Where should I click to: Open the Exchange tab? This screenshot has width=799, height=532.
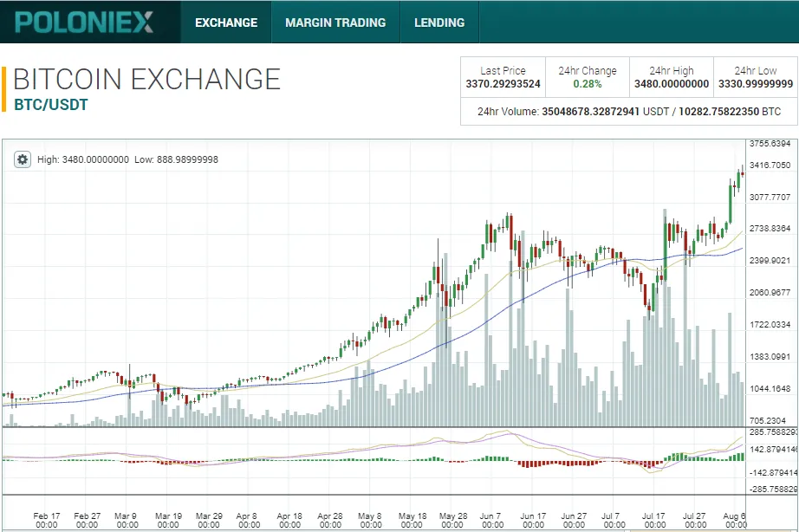pyautogui.click(x=226, y=23)
